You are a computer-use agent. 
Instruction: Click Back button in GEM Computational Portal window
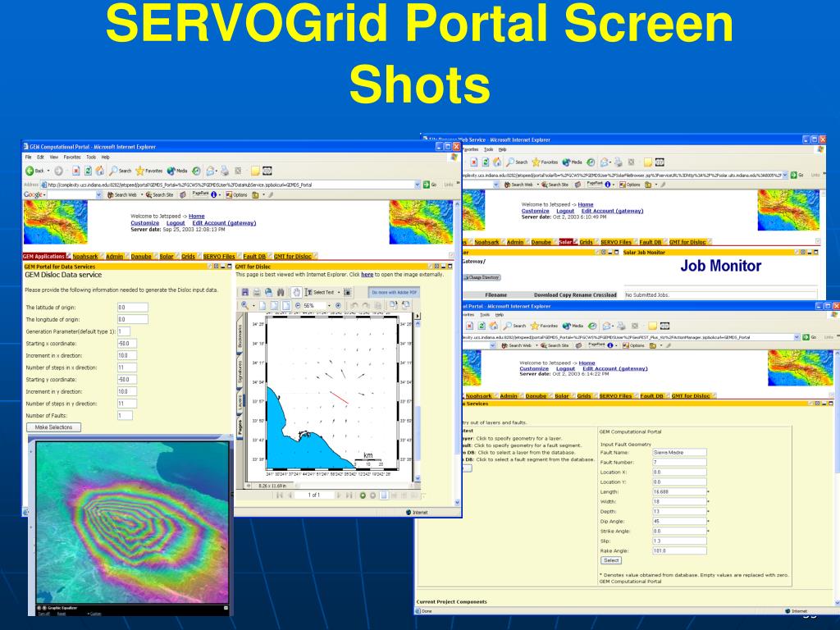34,171
